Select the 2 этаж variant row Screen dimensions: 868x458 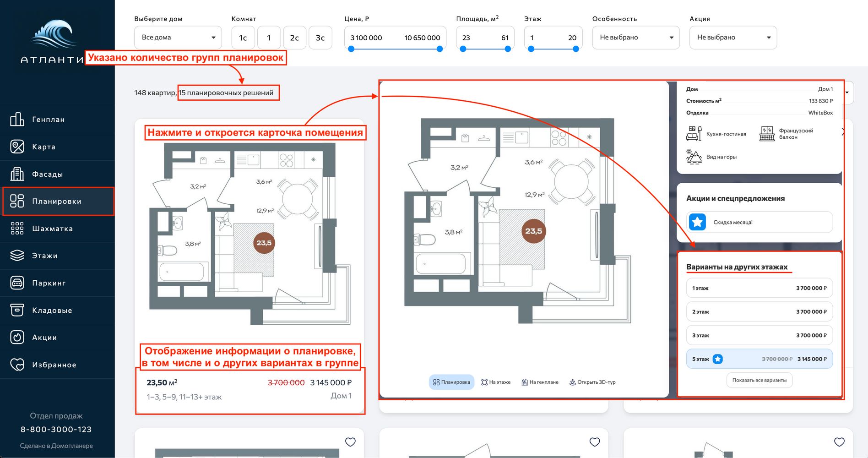(759, 311)
